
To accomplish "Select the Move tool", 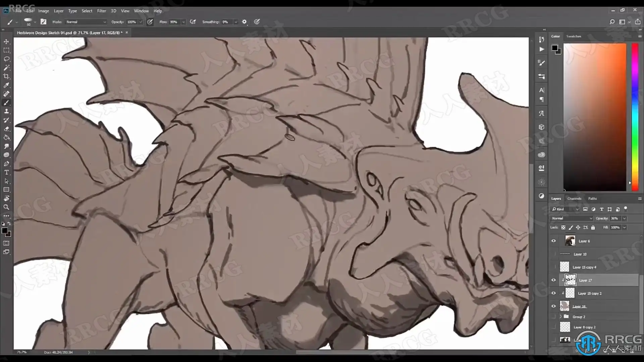I will 6,42.
